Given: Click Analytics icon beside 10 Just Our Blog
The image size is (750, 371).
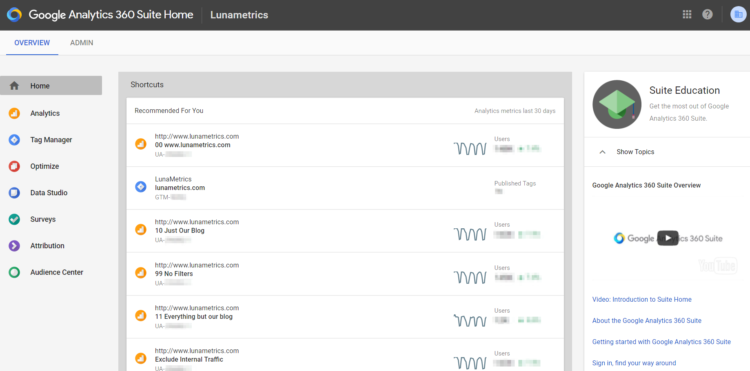Looking at the screenshot, I should pos(141,230).
